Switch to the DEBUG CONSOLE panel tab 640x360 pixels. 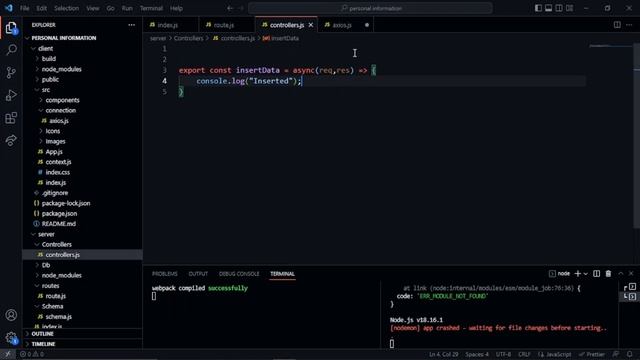[x=239, y=274]
